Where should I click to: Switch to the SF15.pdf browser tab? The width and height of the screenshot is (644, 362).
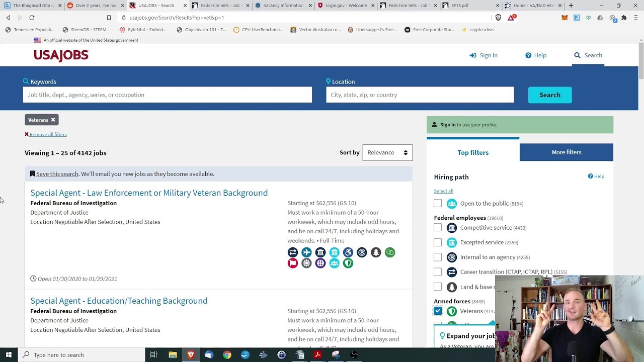pyautogui.click(x=470, y=6)
